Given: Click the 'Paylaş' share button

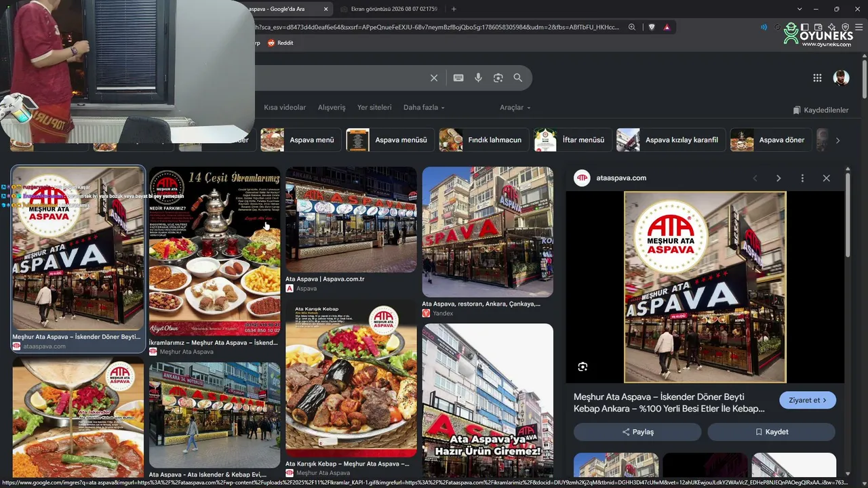Looking at the screenshot, I should tap(637, 432).
